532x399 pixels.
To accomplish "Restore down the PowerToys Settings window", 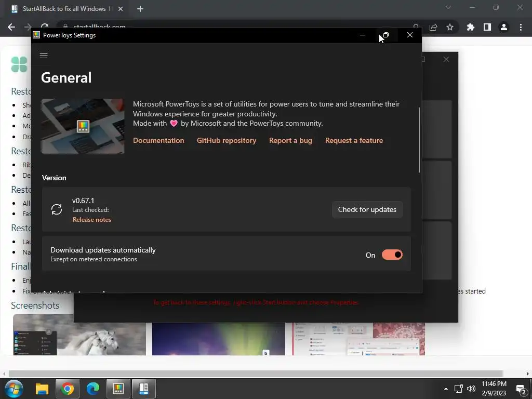I will (x=386, y=35).
